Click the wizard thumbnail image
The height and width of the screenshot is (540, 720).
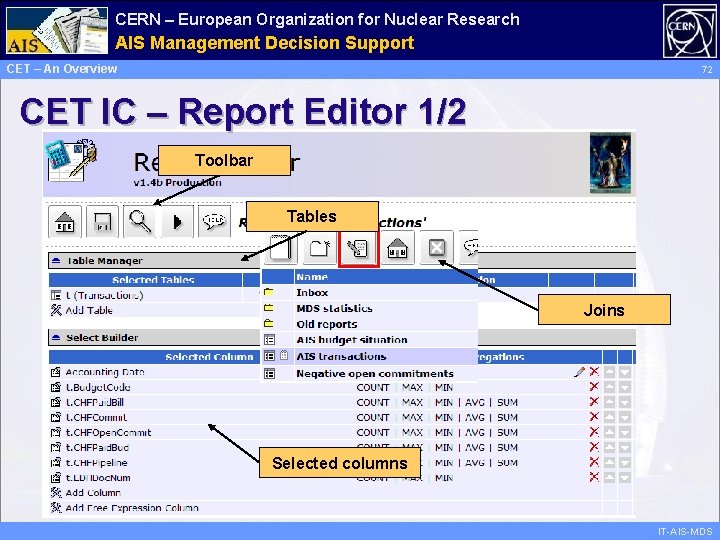tap(610, 163)
